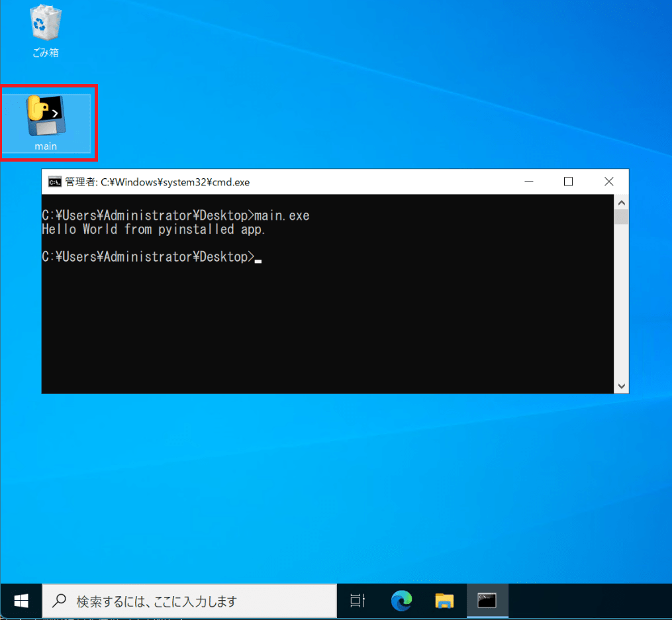Image resolution: width=672 pixels, height=620 pixels.
Task: Open the Windows Start menu
Action: [x=21, y=601]
